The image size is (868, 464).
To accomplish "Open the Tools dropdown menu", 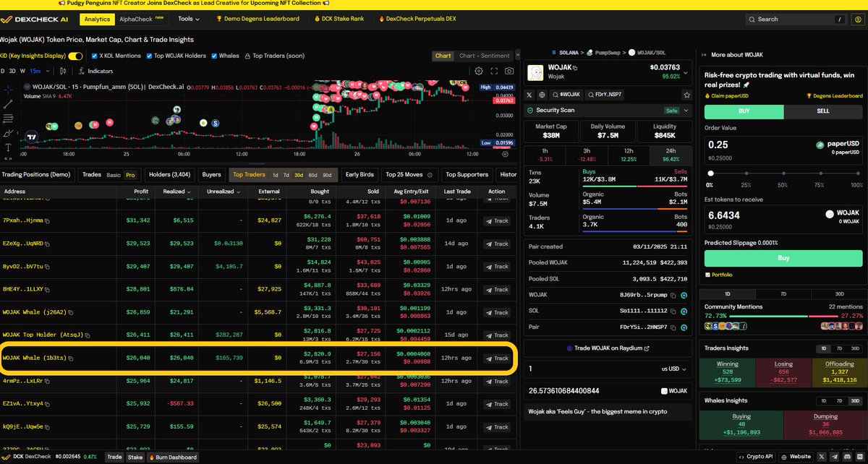I will coord(190,19).
